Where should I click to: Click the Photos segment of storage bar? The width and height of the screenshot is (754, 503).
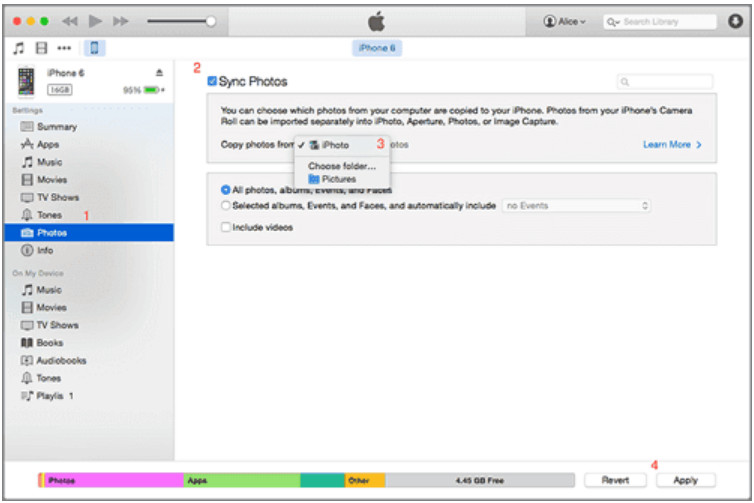click(113, 480)
